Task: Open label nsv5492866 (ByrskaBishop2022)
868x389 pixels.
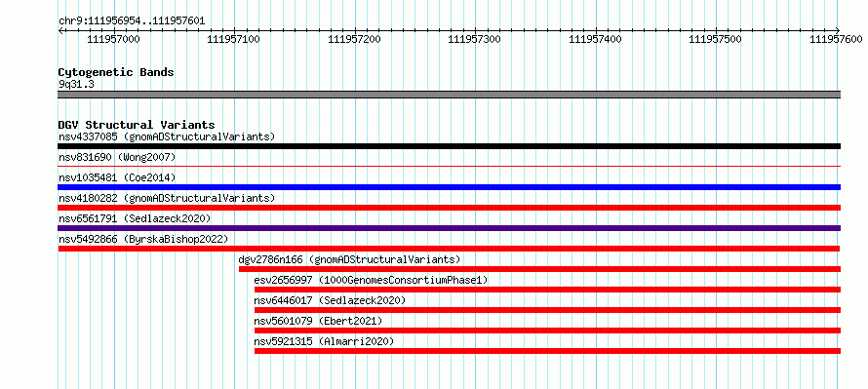Action: [143, 239]
